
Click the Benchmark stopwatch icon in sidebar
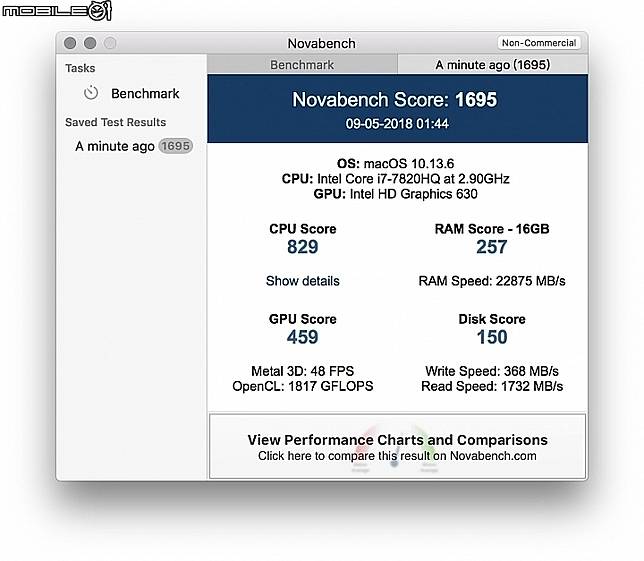(x=91, y=93)
